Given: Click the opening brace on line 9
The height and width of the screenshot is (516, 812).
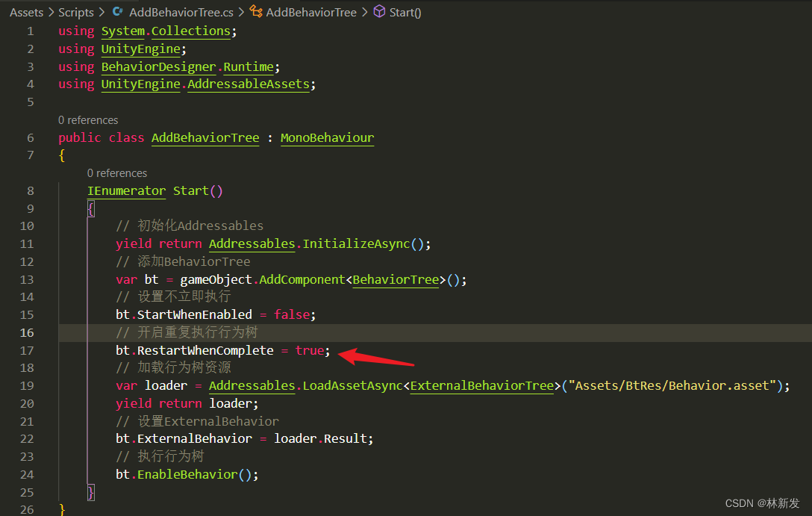Looking at the screenshot, I should tap(90, 209).
